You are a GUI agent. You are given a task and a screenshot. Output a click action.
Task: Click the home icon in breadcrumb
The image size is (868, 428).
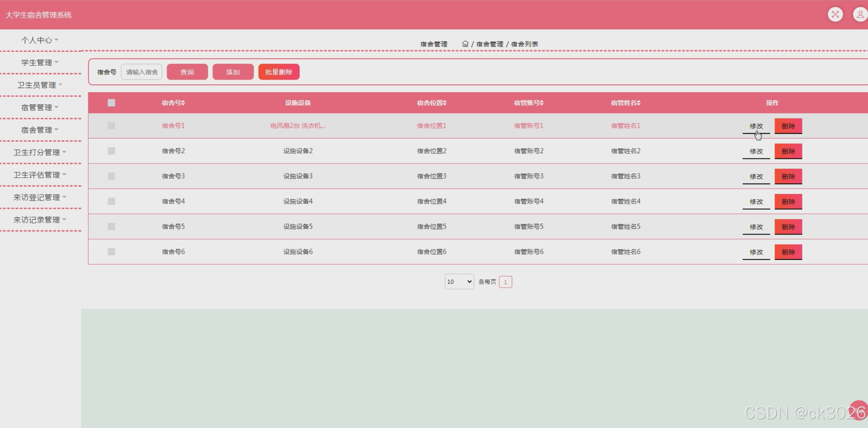465,44
